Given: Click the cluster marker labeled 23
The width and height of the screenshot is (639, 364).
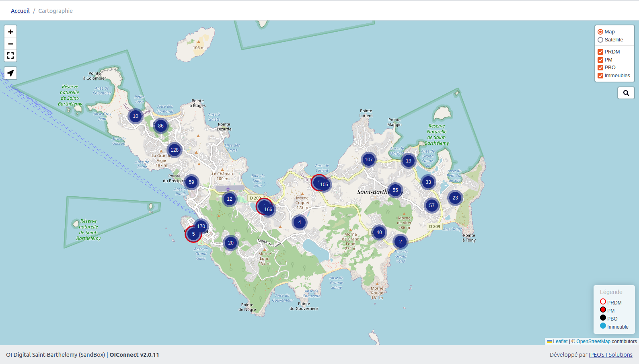Looking at the screenshot, I should [x=455, y=198].
